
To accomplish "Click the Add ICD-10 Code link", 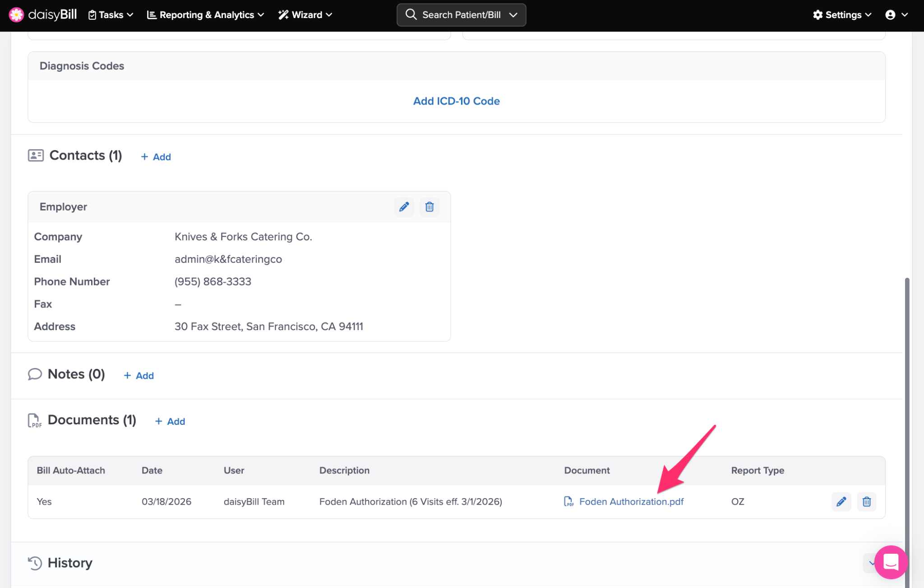I will 456,101.
